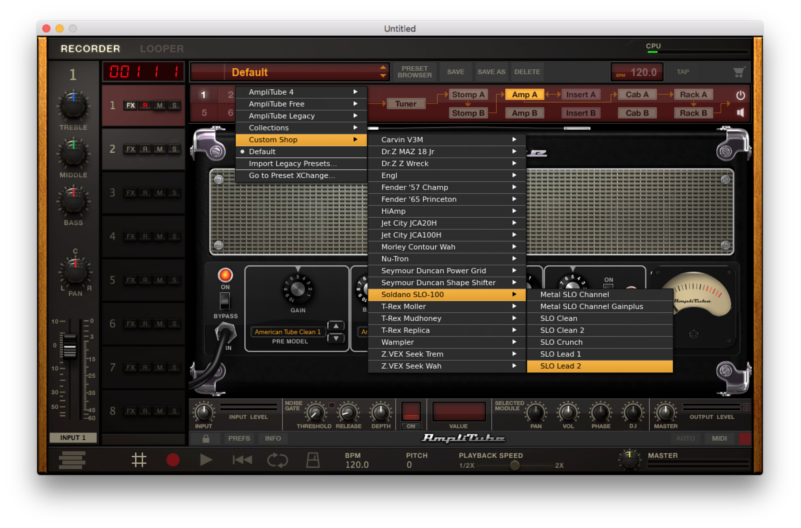Select SLO Crunch preset
This screenshot has height=528, width=801.
pos(600,342)
